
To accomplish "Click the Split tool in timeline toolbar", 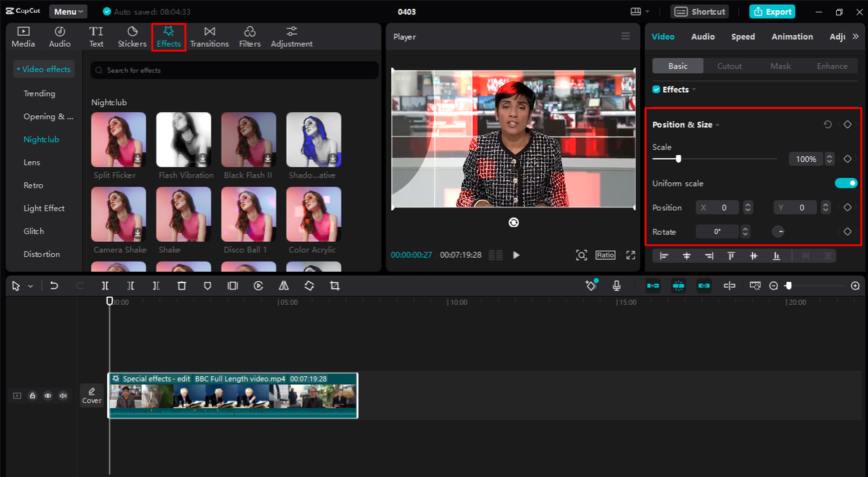I will [105, 286].
